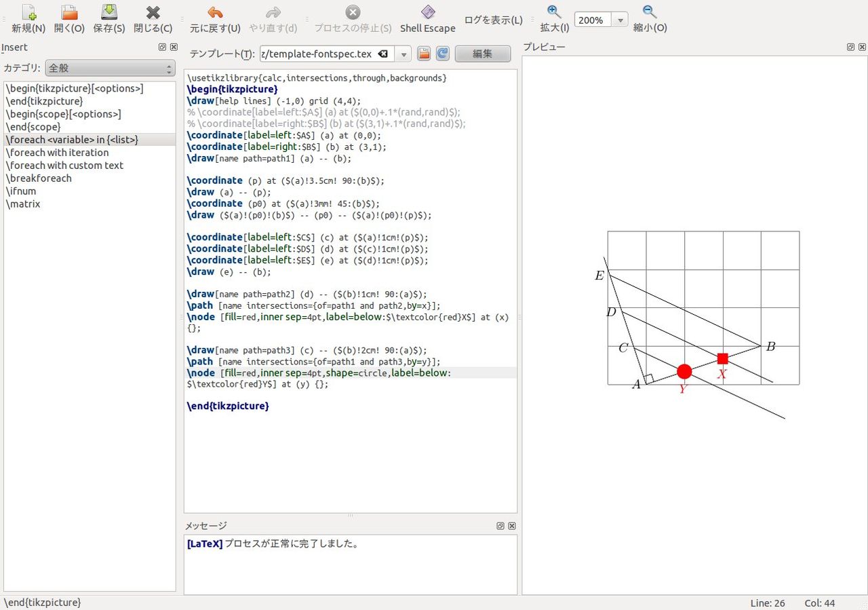Viewport: 868px width, 610px height.
Task: Clear the template path with the erase icon
Action: (x=383, y=54)
